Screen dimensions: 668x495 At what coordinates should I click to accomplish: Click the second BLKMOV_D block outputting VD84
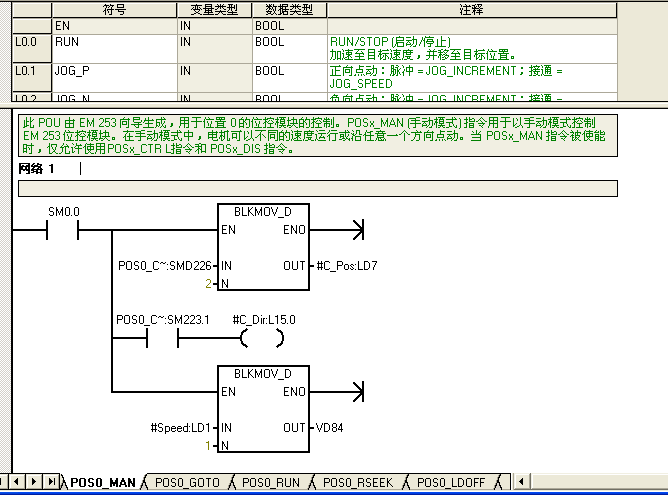pyautogui.click(x=263, y=409)
